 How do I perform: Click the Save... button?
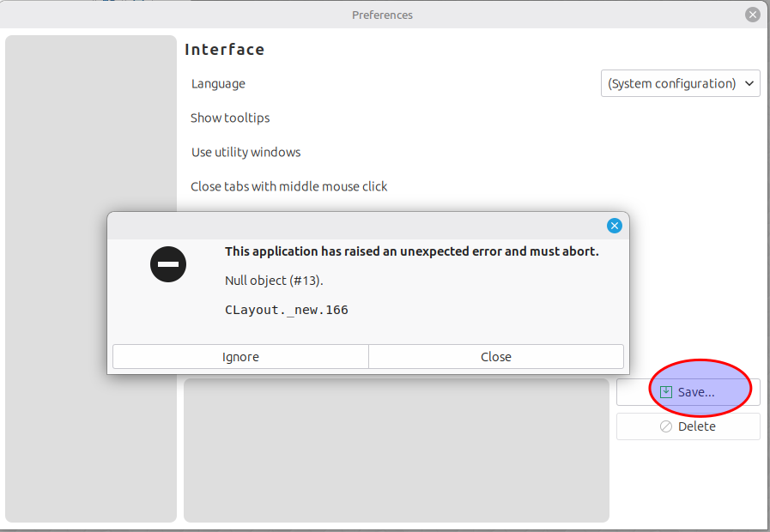[x=688, y=392]
